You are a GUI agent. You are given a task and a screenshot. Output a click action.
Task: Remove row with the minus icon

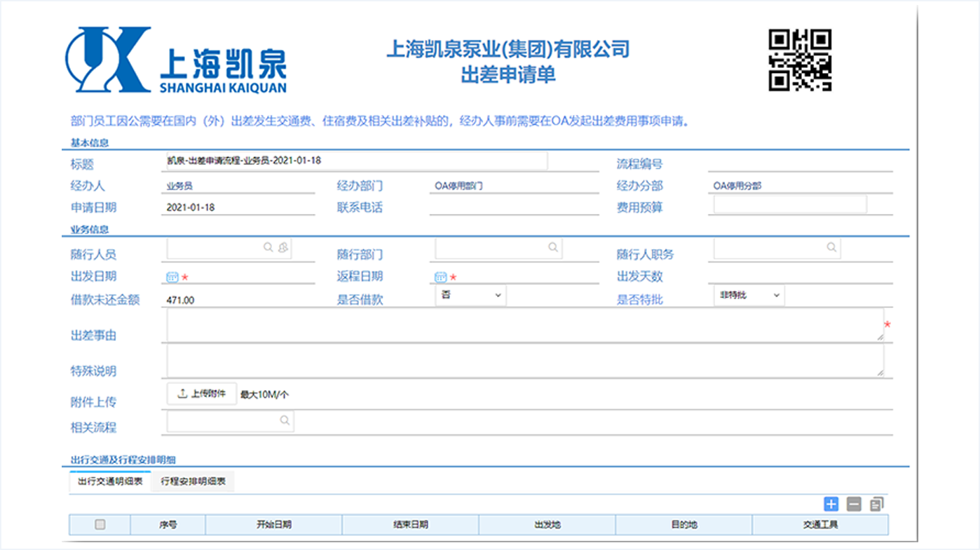[854, 504]
